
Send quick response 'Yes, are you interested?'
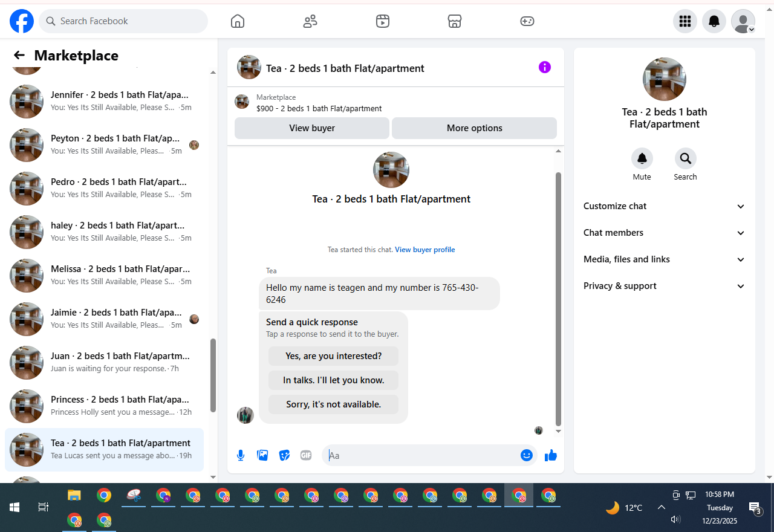[334, 356]
